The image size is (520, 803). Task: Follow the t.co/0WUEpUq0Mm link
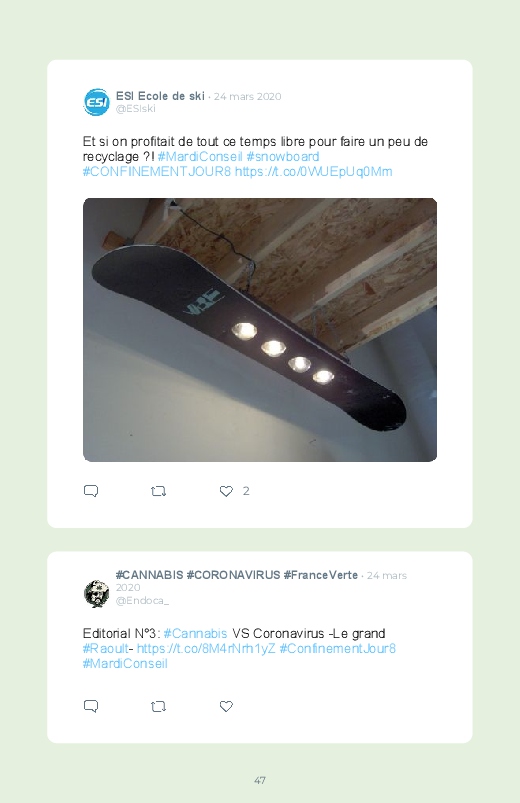click(x=314, y=171)
